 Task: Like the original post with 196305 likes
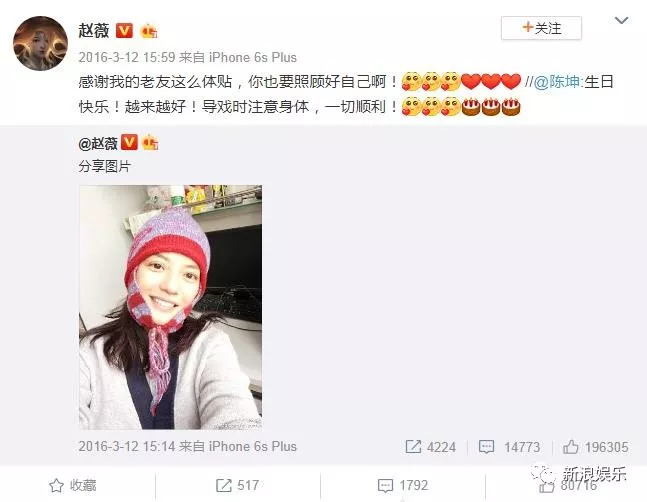(596, 447)
